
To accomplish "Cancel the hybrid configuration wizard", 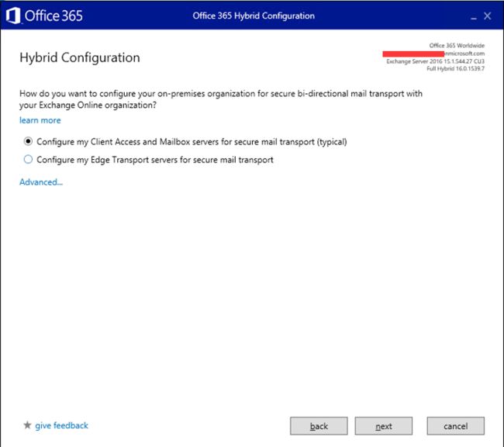I will point(455,426).
